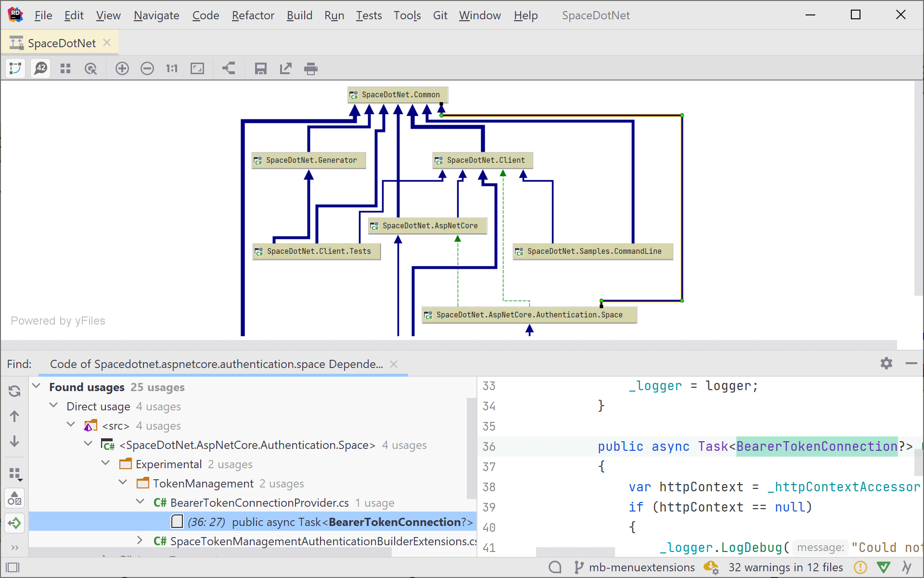Click the cloud settings status icon
Screen dimensions: 924x578
coord(711,567)
